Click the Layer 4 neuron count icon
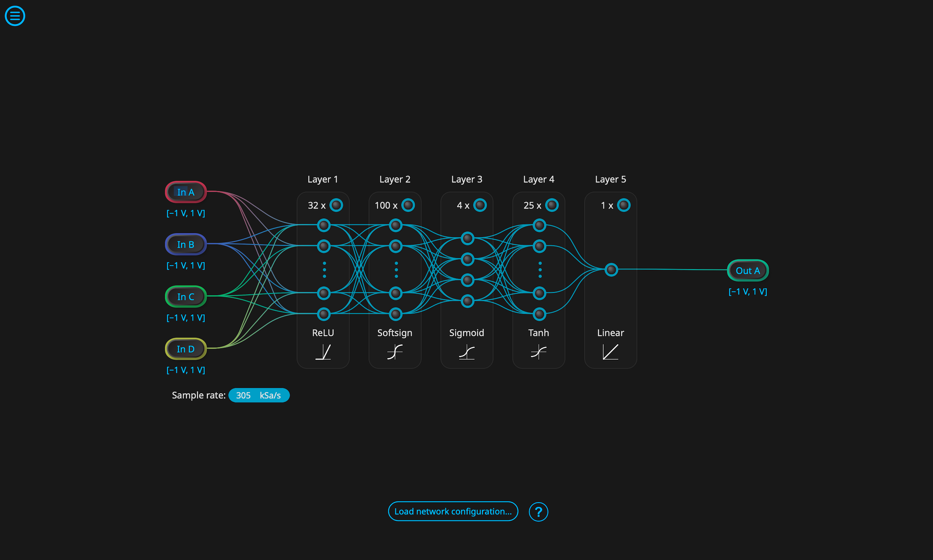 [x=552, y=205]
